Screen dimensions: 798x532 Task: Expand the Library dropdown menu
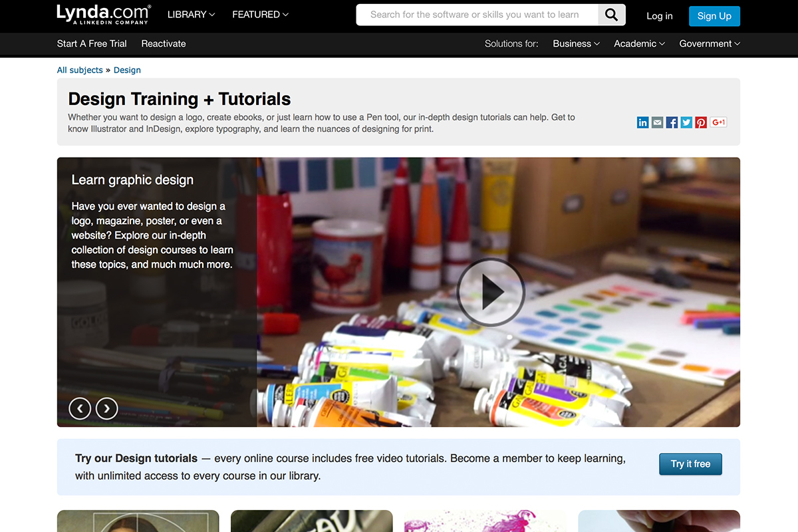pyautogui.click(x=191, y=15)
